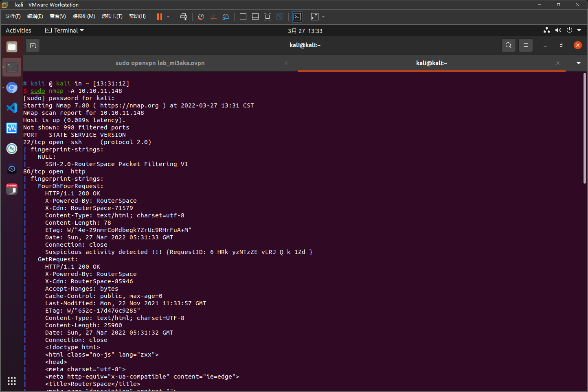Open the dark robot-face app in dock
588x392 pixels.
point(12,169)
